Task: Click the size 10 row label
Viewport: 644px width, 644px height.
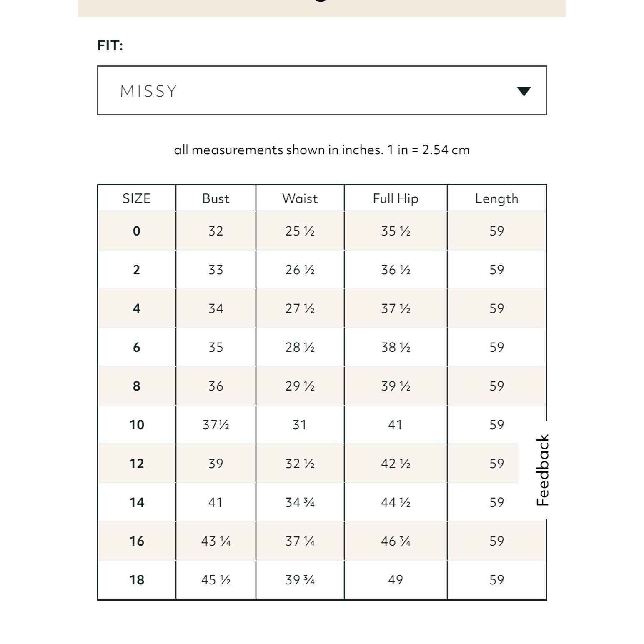Action: [137, 425]
